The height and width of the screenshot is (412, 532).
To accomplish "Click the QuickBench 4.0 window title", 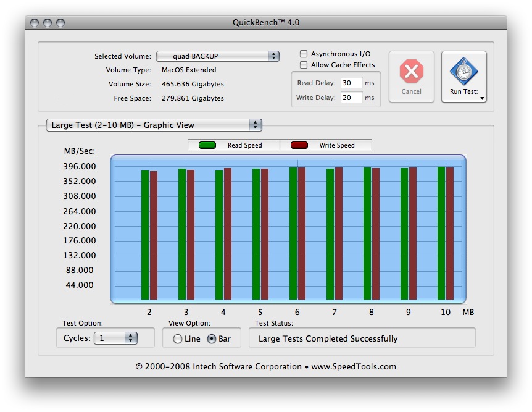I will [266, 22].
